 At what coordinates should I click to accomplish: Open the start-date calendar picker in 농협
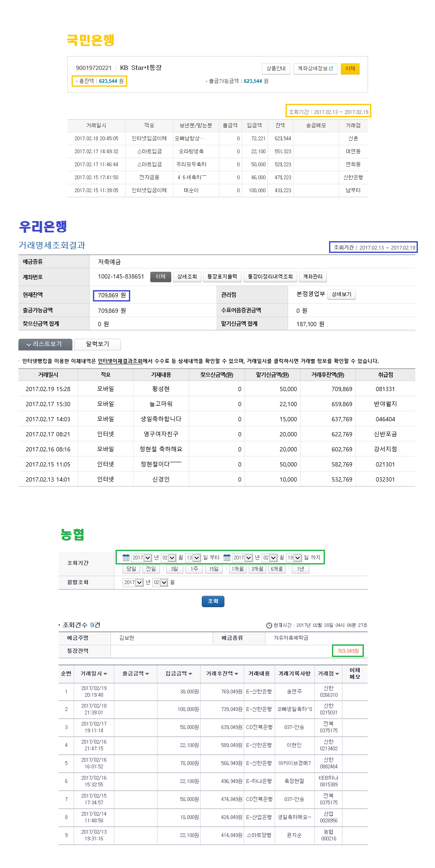pos(126,558)
